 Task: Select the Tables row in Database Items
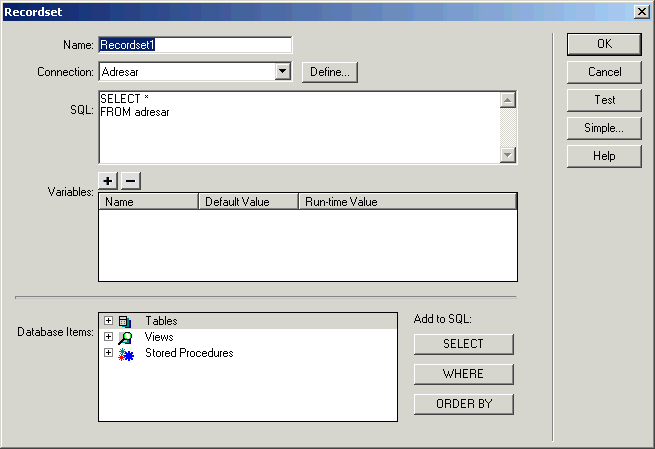point(248,321)
